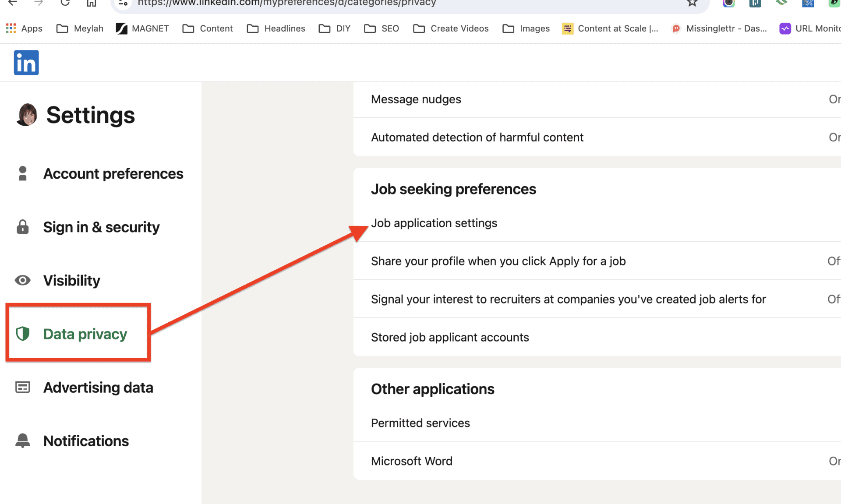This screenshot has width=841, height=504.
Task: Click Stored job applicant accounts
Action: tap(450, 337)
